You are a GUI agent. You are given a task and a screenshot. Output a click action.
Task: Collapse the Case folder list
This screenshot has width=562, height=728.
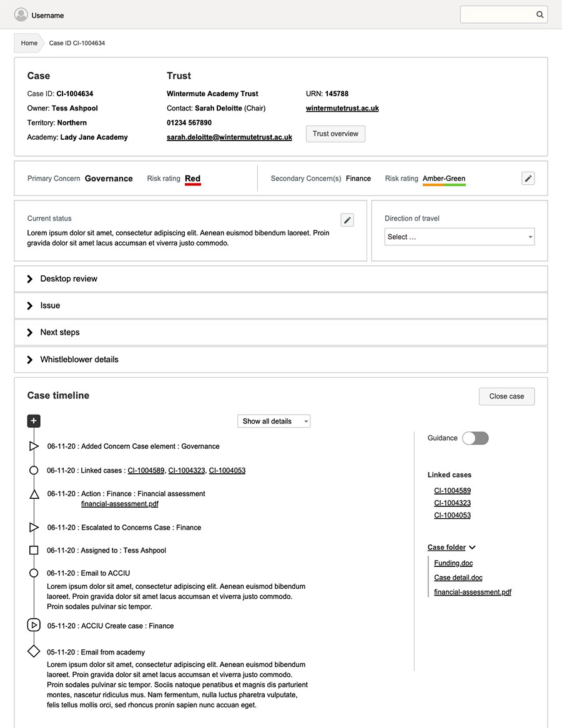coord(471,547)
